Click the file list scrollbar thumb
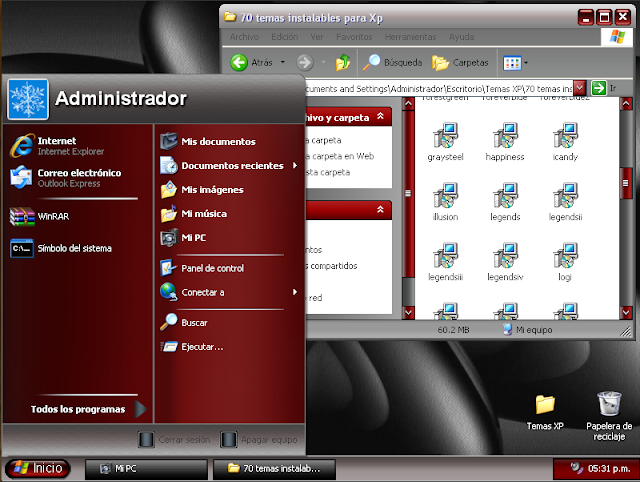Image resolution: width=640 pixels, height=482 pixels. 625,183
